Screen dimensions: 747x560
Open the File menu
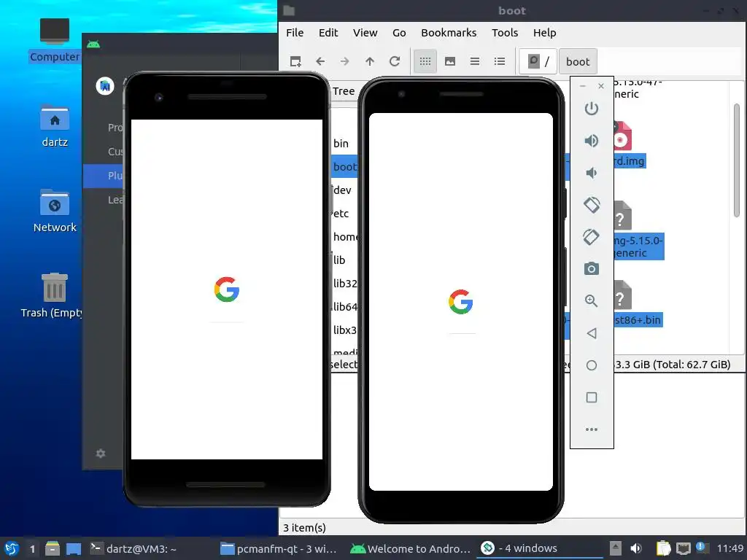click(295, 33)
